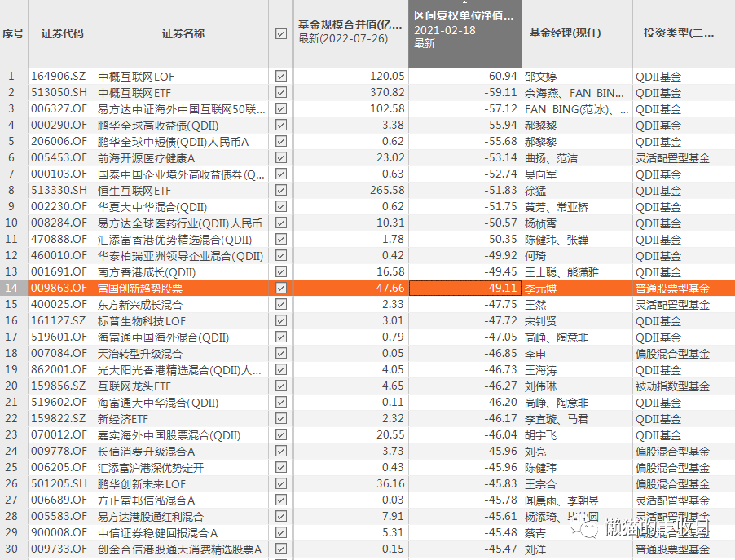Screen dimensions: 735x560
Task: Click investment type 被动指数型基金
Action: tap(672, 386)
